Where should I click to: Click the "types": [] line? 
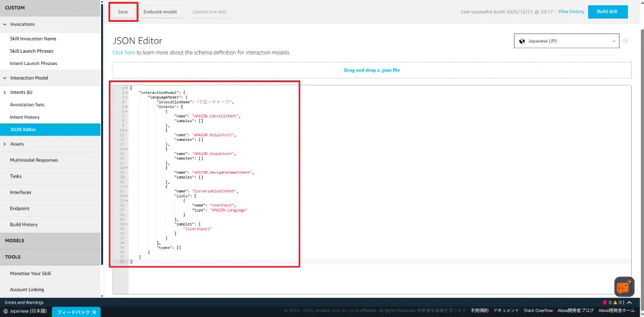(169, 248)
